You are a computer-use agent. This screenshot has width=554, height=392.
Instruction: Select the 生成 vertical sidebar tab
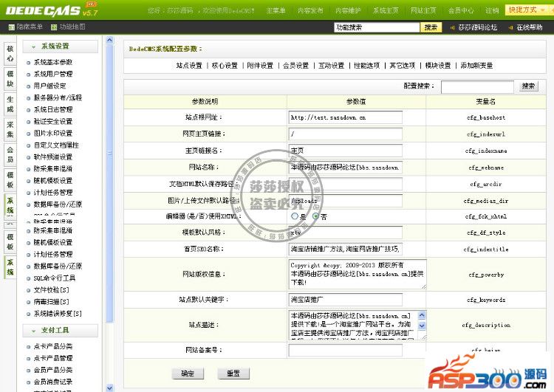pyautogui.click(x=10, y=104)
